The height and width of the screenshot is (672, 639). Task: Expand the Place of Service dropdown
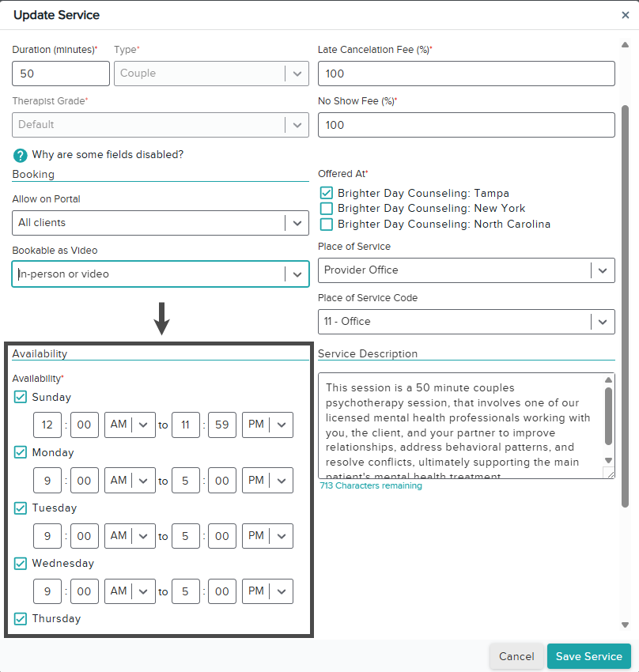(x=467, y=270)
